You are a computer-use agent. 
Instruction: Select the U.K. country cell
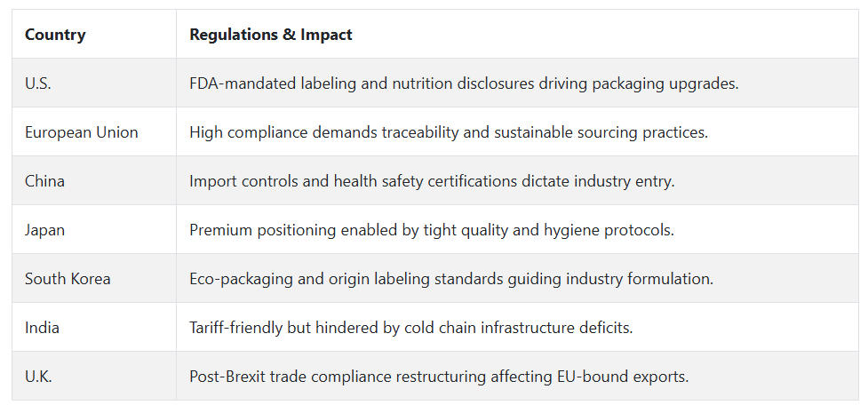click(94, 376)
